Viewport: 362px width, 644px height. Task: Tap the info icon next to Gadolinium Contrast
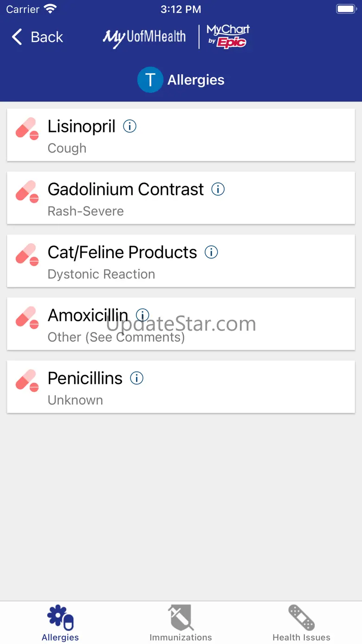coord(218,189)
